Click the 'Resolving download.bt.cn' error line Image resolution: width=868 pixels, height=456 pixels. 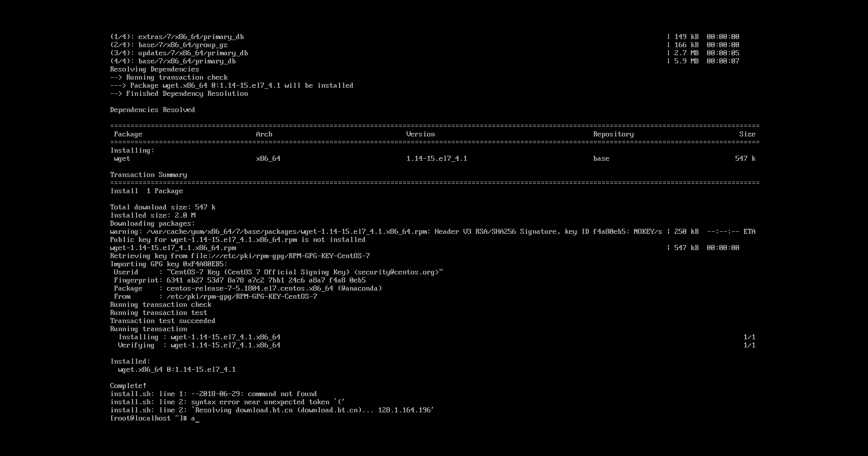[273, 410]
